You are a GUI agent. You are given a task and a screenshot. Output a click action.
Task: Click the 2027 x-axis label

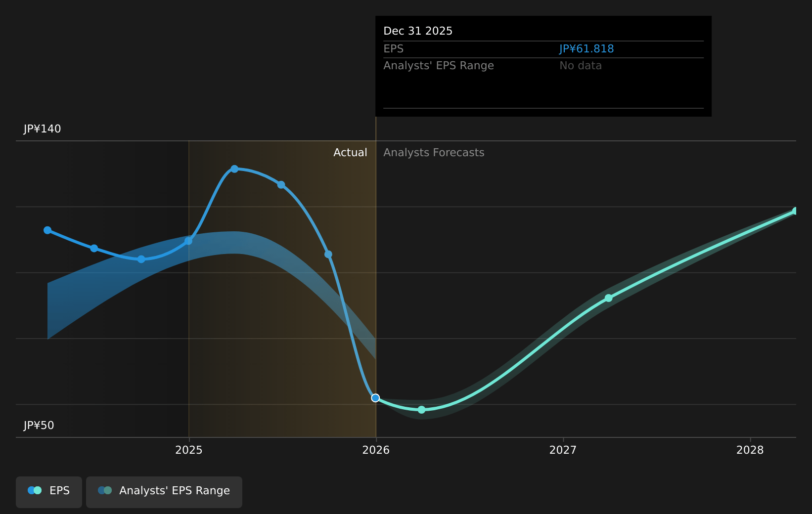563,450
